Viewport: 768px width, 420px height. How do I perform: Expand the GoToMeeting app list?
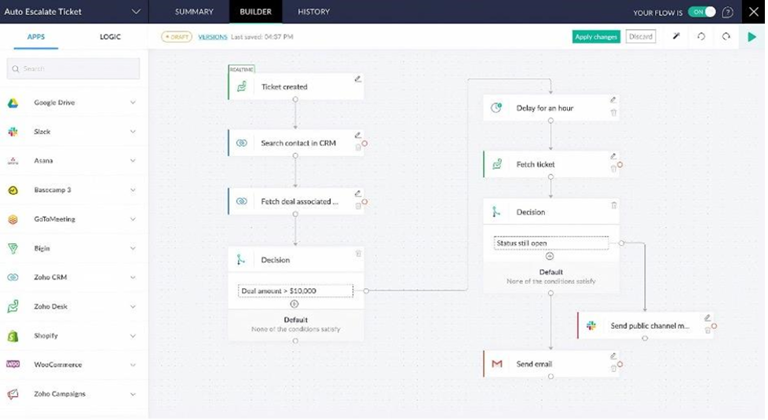pyautogui.click(x=133, y=219)
